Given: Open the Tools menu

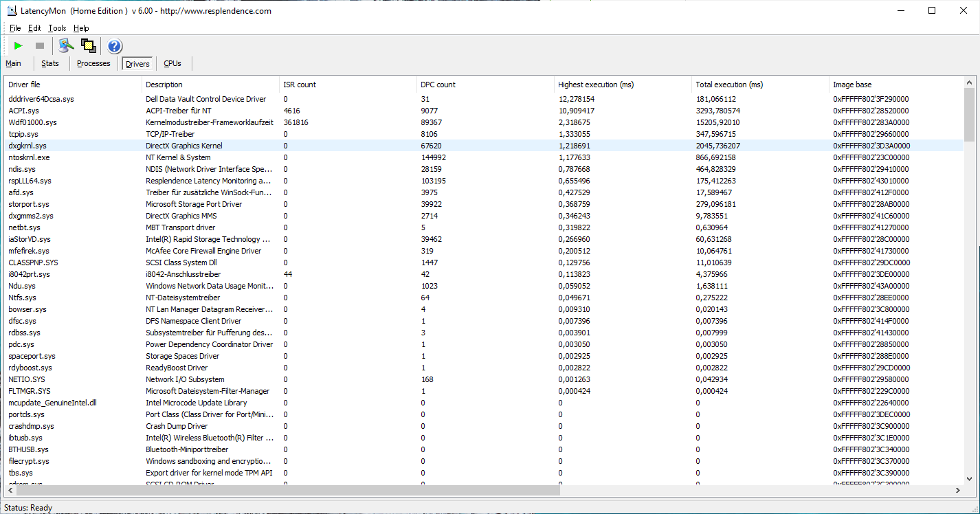Looking at the screenshot, I should point(57,28).
